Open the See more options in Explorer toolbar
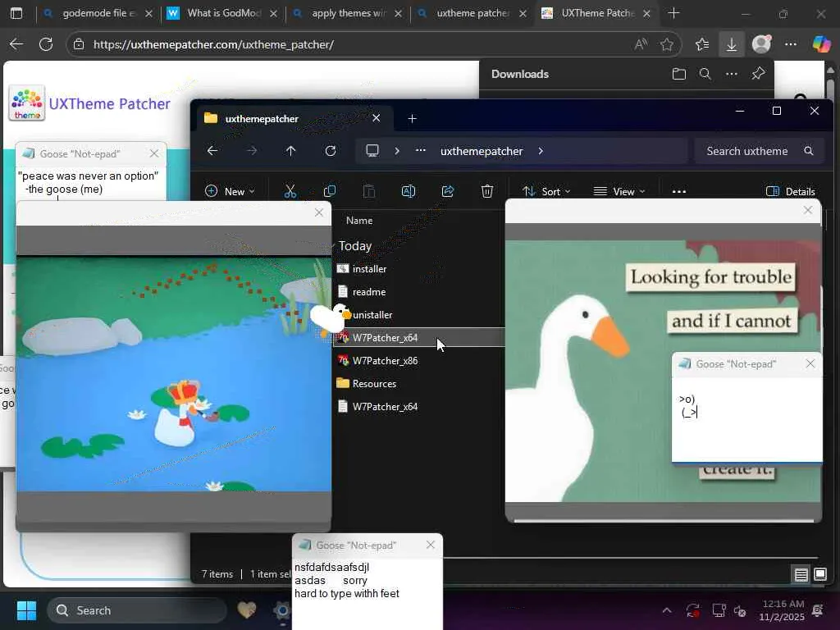The image size is (840, 630). click(x=678, y=191)
